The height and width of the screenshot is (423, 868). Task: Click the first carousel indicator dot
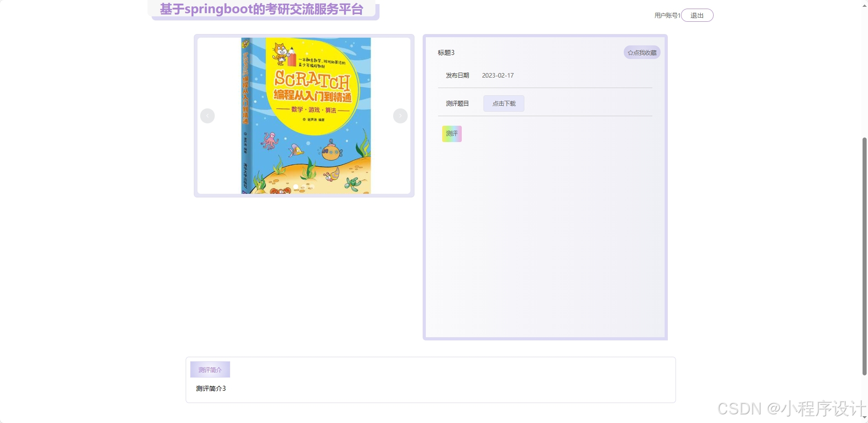[296, 187]
